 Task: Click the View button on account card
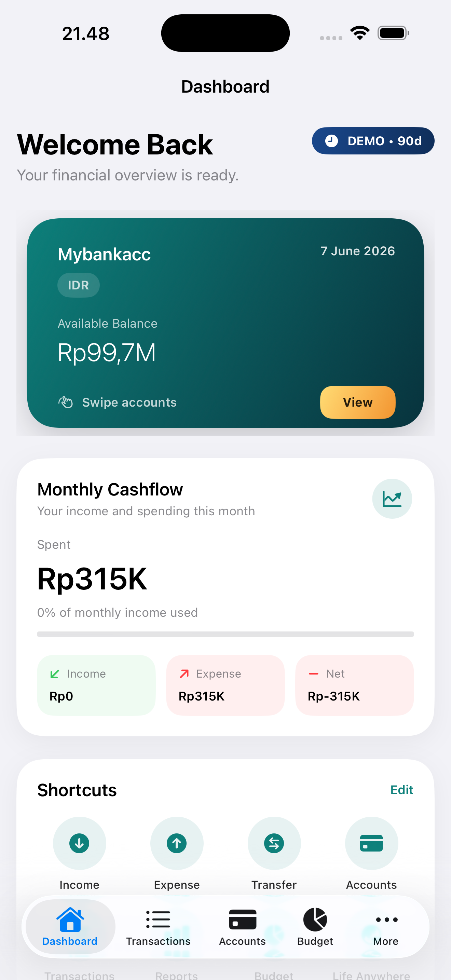click(x=357, y=402)
